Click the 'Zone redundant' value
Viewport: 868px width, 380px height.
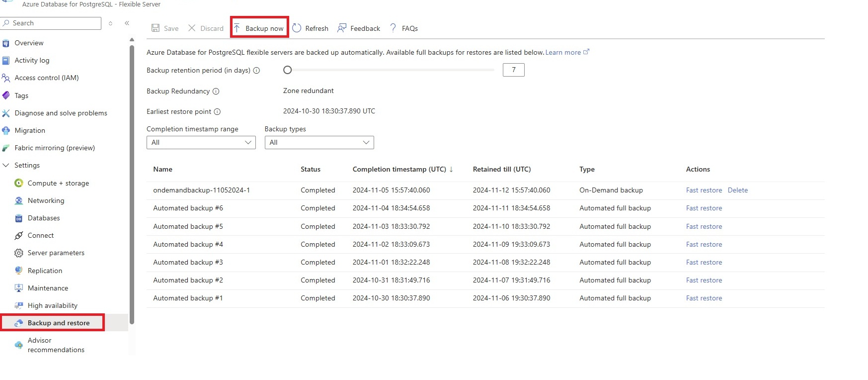click(309, 91)
